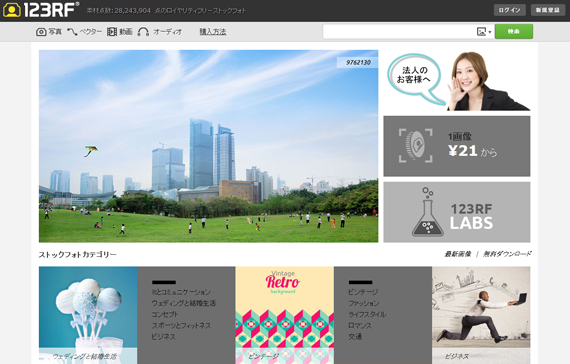Click the 新規登録 sign-up button
The width and height of the screenshot is (570, 364).
[x=547, y=10]
